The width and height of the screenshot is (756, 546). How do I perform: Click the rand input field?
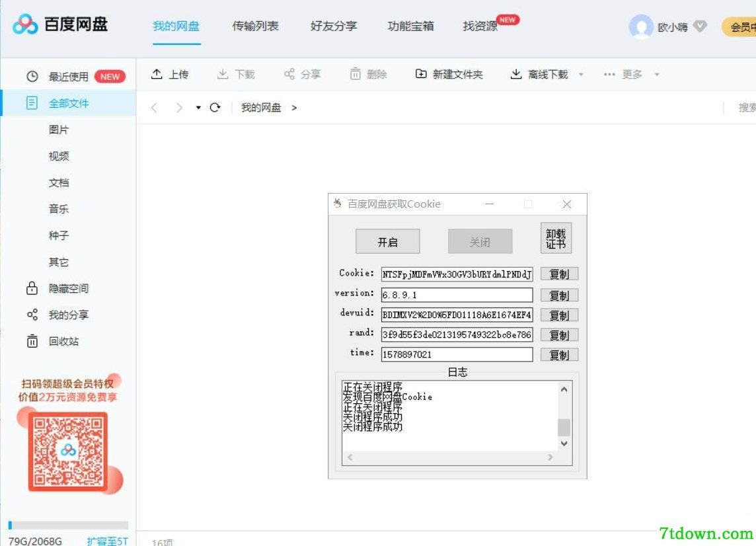pos(457,334)
